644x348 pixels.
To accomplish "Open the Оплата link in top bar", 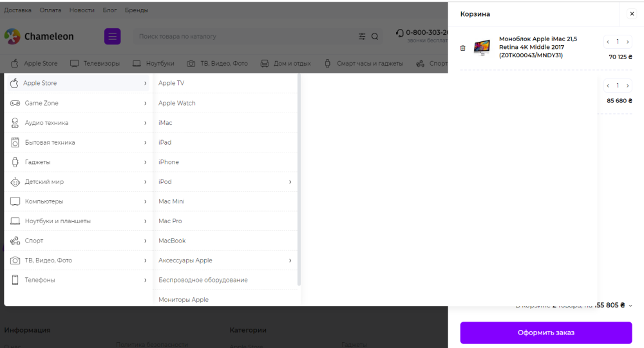I will click(50, 10).
